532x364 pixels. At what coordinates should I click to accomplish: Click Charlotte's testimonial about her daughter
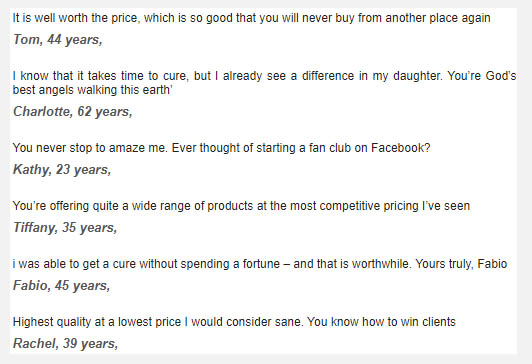coord(264,82)
